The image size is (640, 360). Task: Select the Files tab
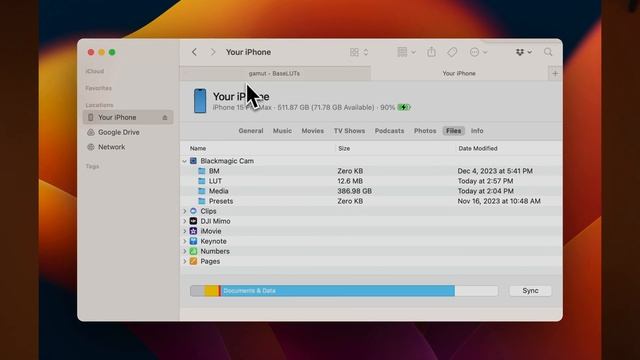[x=453, y=131]
